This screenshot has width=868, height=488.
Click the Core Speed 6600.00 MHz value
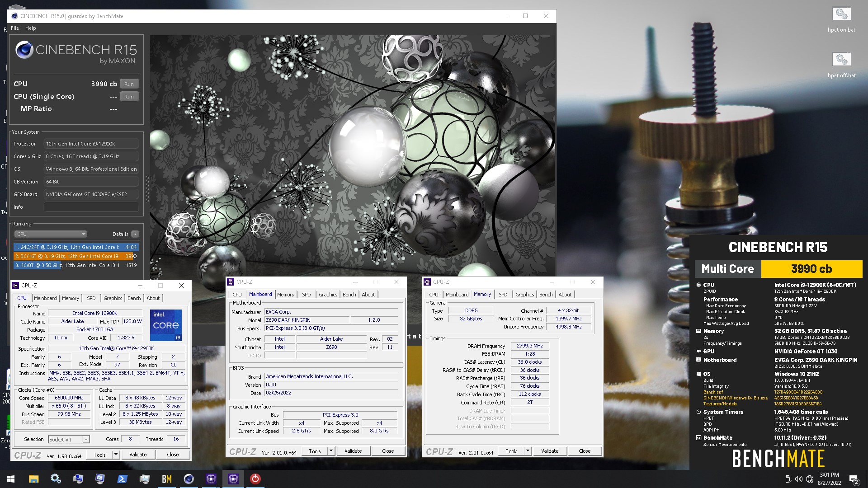click(x=69, y=398)
